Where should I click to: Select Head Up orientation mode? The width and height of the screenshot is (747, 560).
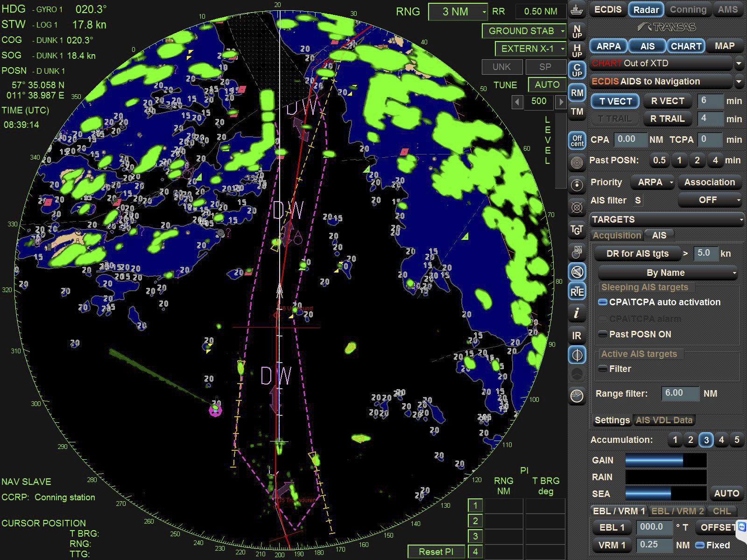pos(577,50)
